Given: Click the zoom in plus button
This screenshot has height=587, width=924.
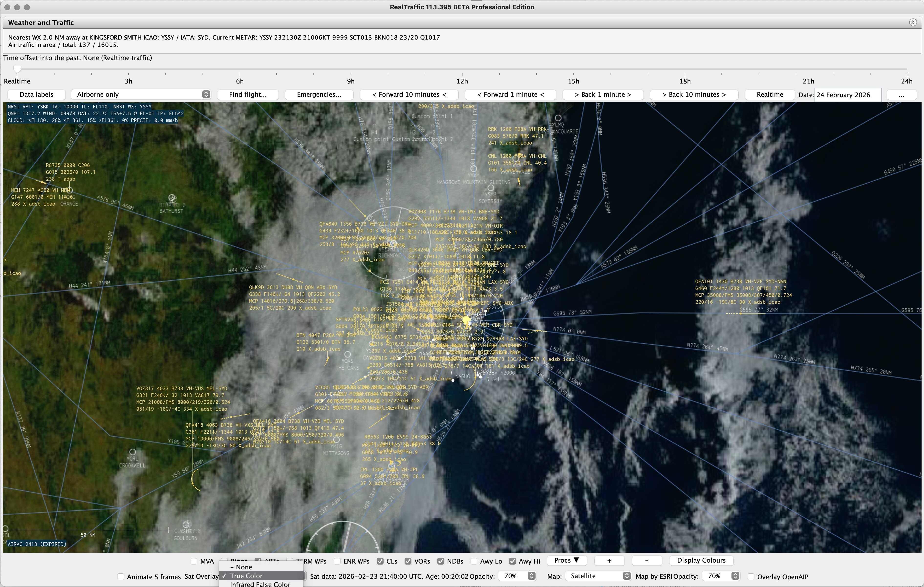Looking at the screenshot, I should coord(609,561).
